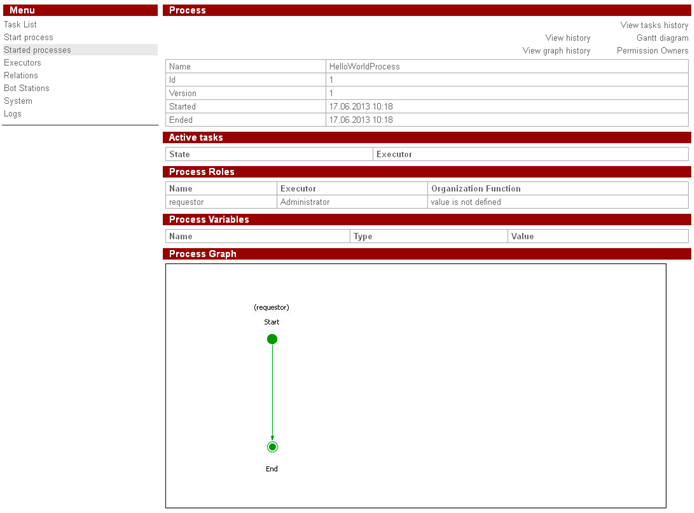
Task: Click View tasks history link
Action: tap(654, 25)
